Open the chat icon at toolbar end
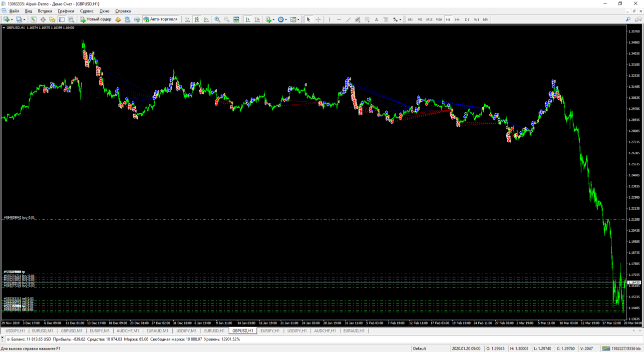The height and width of the screenshot is (352, 644). 638,19
